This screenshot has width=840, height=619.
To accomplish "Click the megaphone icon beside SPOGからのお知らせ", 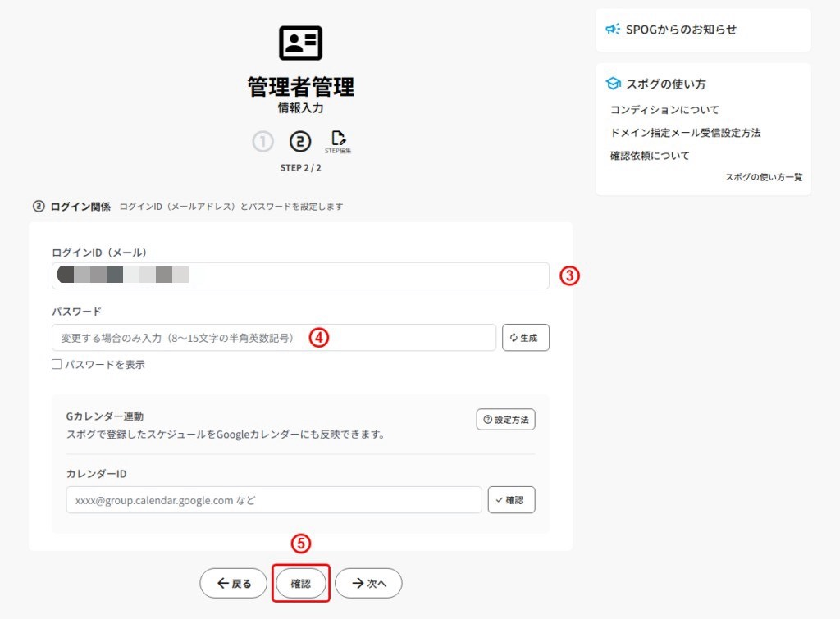I will click(613, 29).
